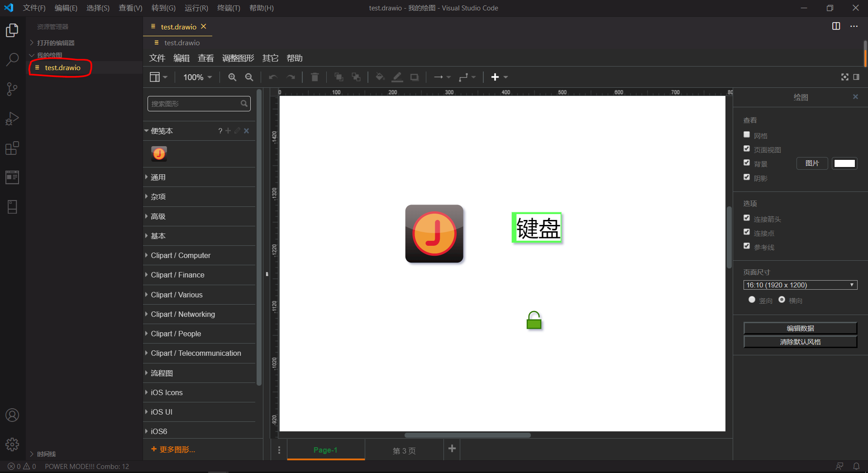Toggle the 连接箭头 checkbox

(x=747, y=218)
